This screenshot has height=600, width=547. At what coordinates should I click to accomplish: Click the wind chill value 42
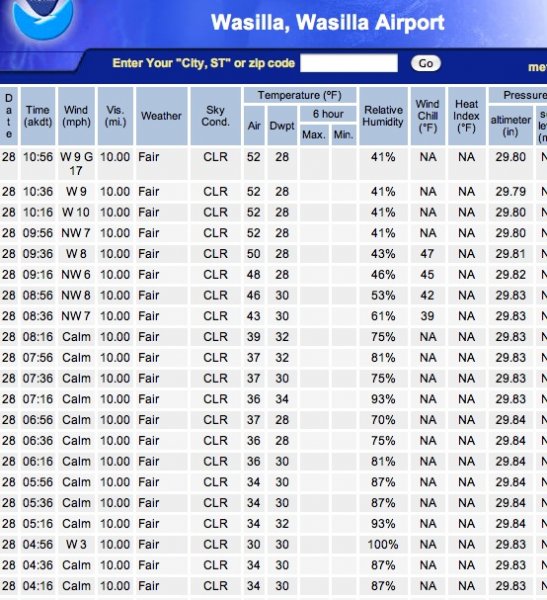(x=428, y=295)
